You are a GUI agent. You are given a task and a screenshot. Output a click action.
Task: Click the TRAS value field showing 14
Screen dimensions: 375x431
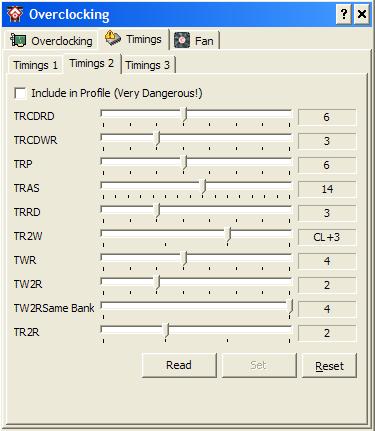pos(327,189)
